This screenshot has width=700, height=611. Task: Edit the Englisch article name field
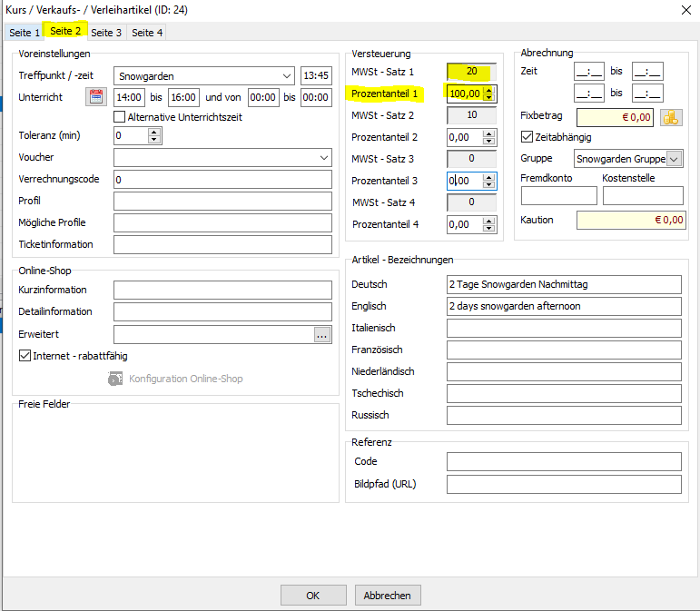pos(565,306)
